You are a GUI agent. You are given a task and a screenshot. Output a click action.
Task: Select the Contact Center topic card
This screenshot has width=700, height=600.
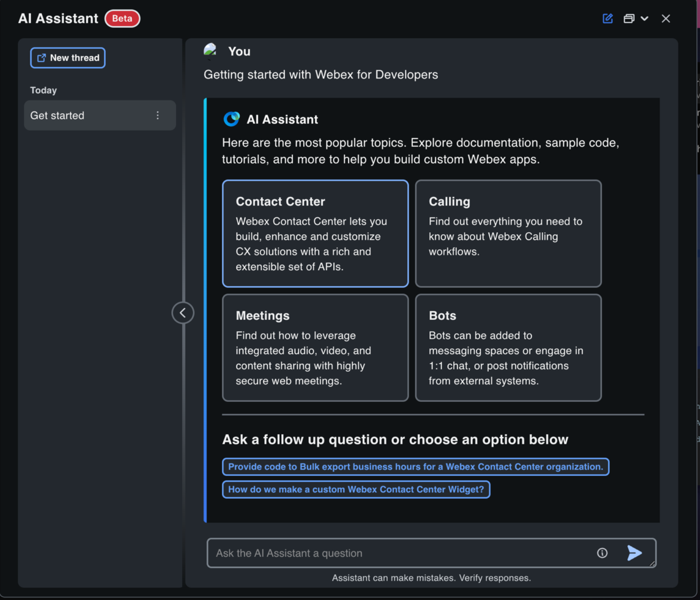click(315, 233)
